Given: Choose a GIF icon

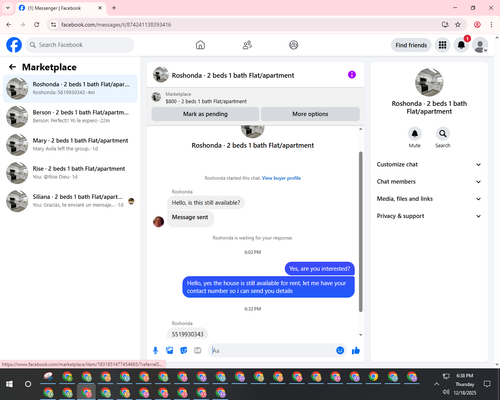Looking at the screenshot, I should coord(198,350).
